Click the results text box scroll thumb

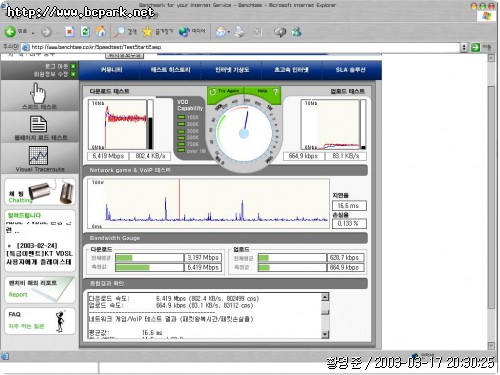click(325, 312)
